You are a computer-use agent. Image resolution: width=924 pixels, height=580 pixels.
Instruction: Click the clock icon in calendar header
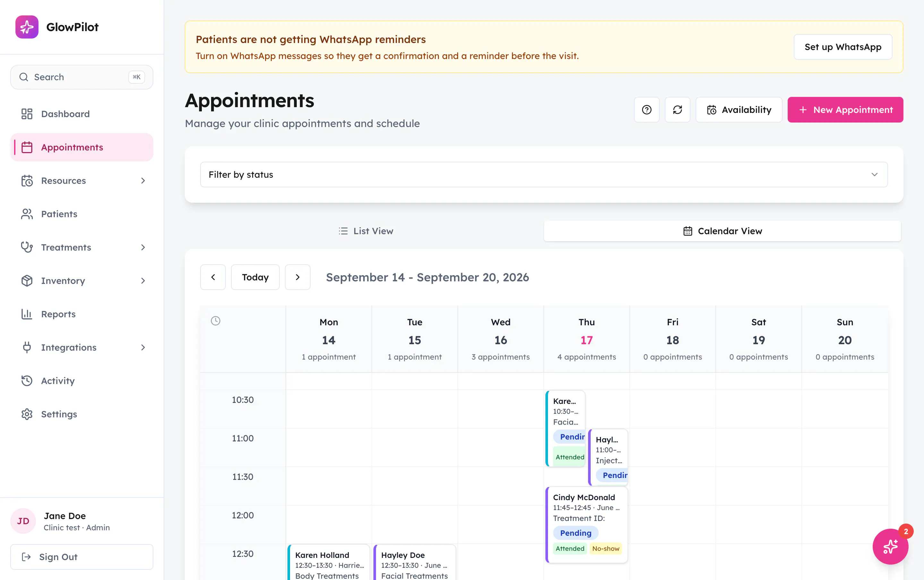click(x=216, y=321)
